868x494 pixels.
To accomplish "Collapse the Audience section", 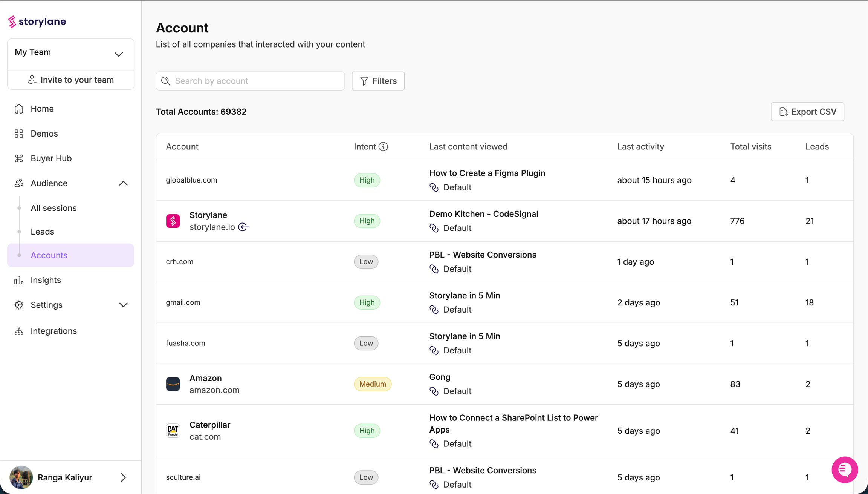I will 123,183.
